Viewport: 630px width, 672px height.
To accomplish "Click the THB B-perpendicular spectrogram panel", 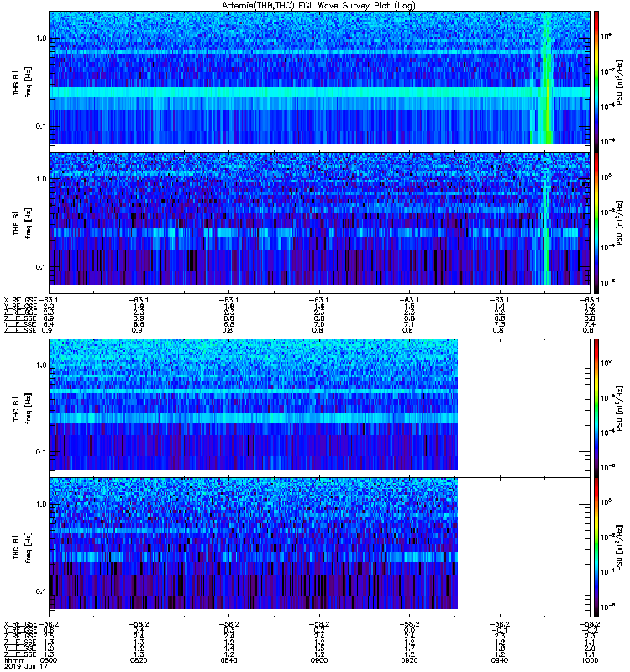I will tap(319, 78).
